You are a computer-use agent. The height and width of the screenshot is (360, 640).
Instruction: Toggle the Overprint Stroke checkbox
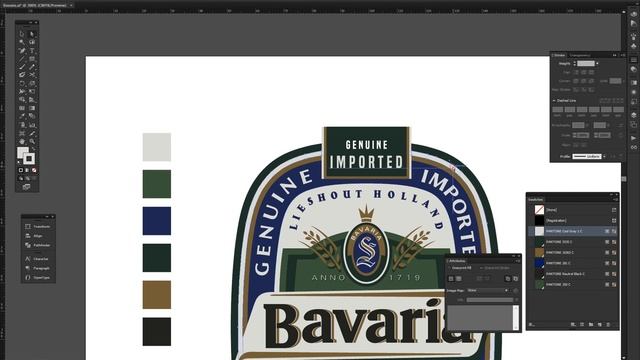click(x=482, y=268)
